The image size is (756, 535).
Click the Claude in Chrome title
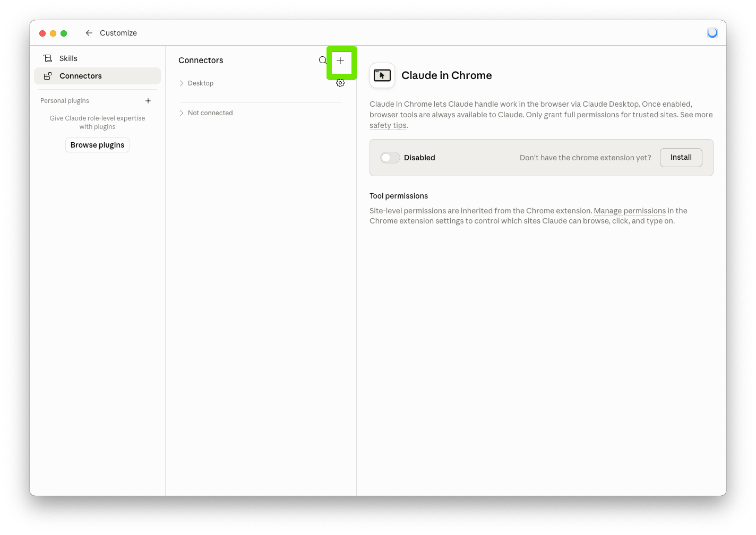coord(446,75)
